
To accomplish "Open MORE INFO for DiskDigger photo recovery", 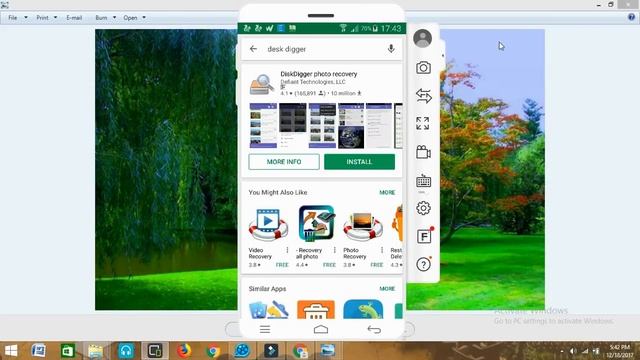I will click(x=284, y=162).
